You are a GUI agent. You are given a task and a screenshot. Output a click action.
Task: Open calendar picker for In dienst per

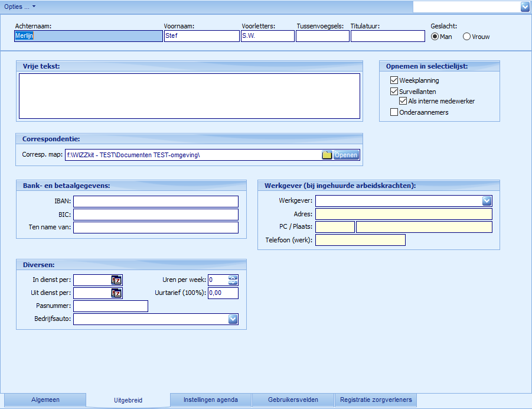(116, 280)
